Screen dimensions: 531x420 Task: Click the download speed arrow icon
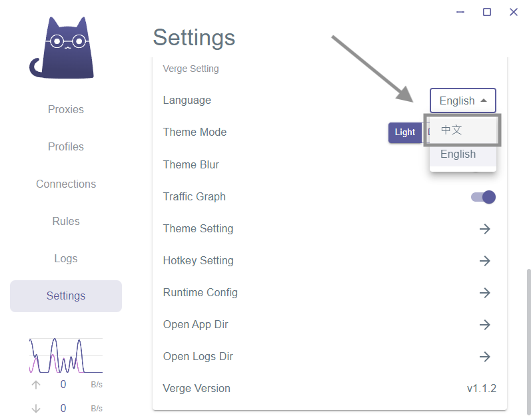tap(36, 409)
